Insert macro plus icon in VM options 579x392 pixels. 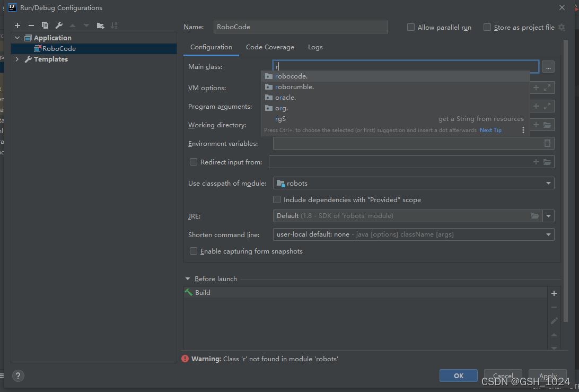pos(536,88)
